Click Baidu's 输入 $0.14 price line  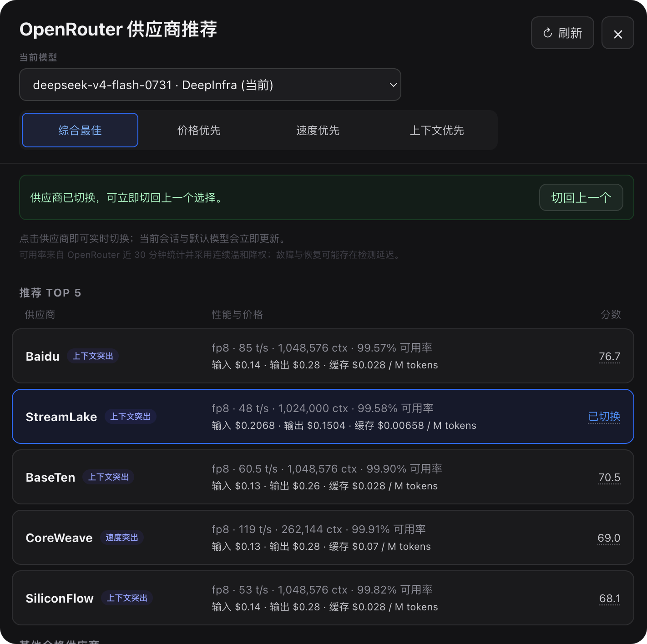point(325,365)
